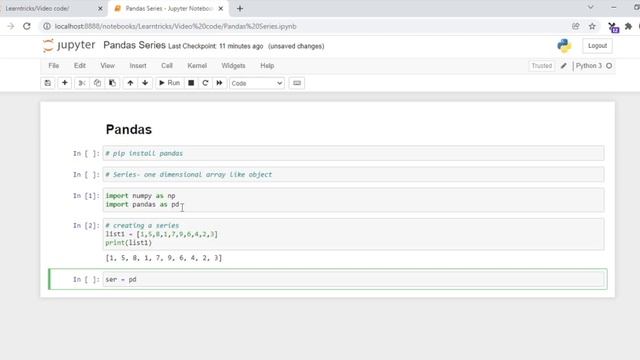Open the View menu
This screenshot has height=360, width=640.
click(x=107, y=66)
